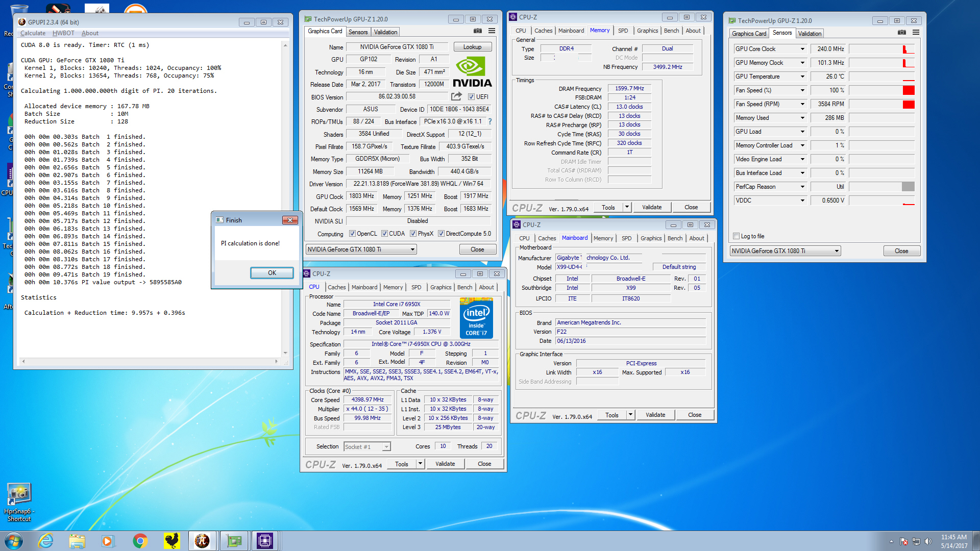Click the taskbar clock showing 11:45 AM
980x551 pixels.
point(953,537)
